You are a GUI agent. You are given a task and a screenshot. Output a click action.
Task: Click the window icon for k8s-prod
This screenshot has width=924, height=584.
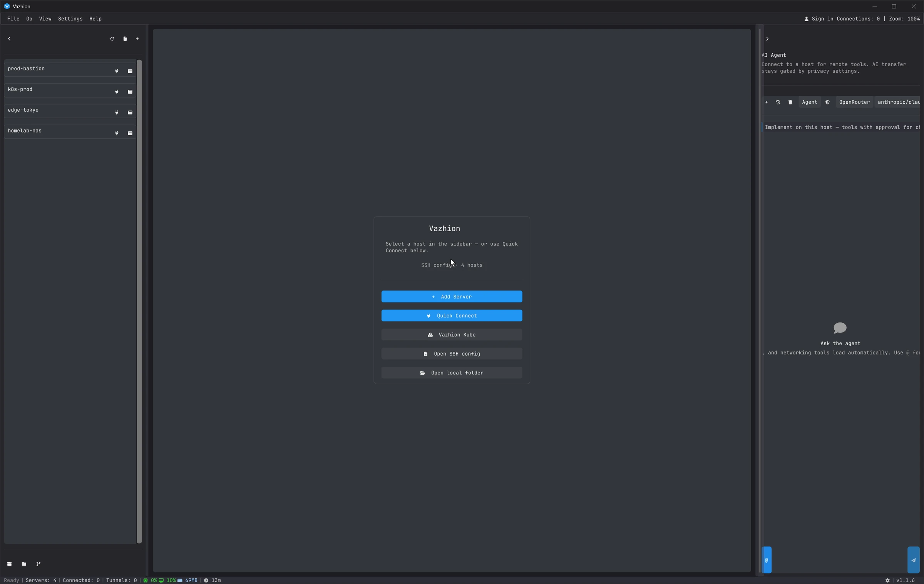[130, 92]
